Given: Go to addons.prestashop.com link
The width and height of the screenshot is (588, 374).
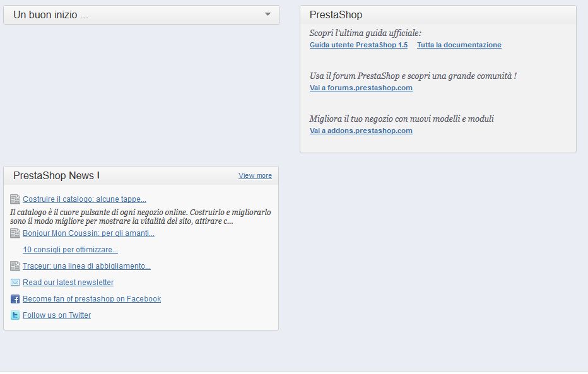Looking at the screenshot, I should click(361, 131).
